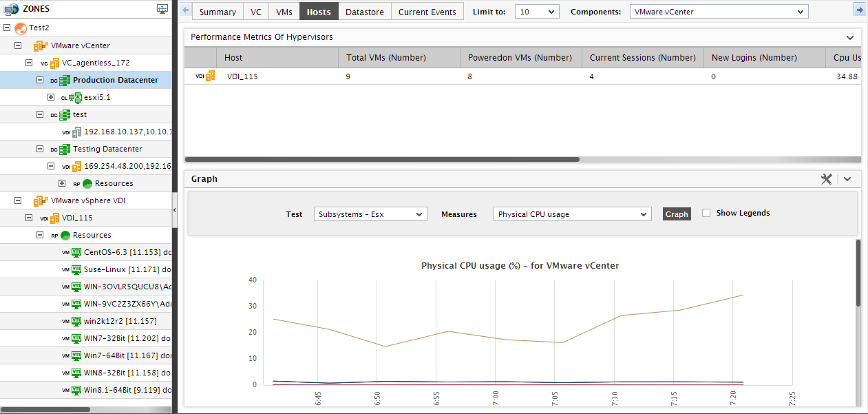868x414 pixels.
Task: Click the WIN7-32Bit VM icon
Action: [76, 338]
